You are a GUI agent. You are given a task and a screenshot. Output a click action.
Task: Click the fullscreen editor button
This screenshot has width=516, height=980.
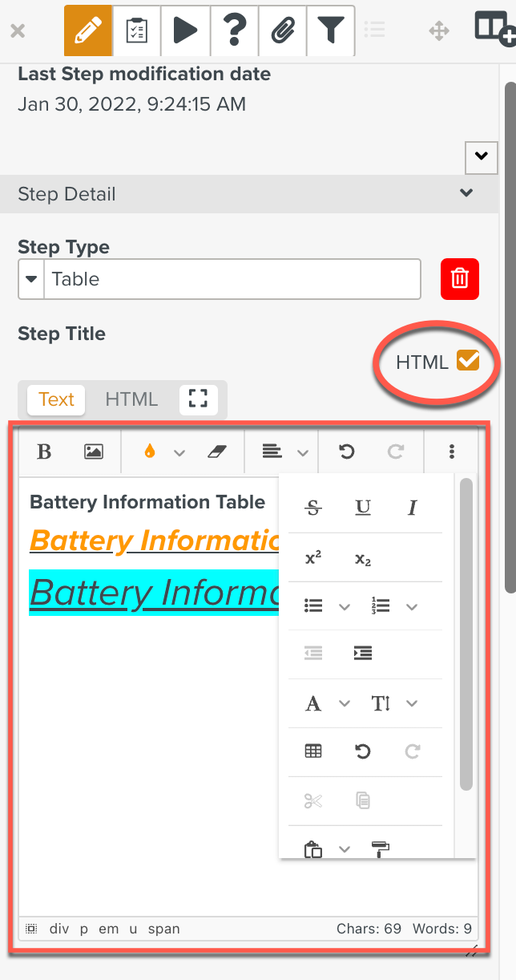point(198,399)
